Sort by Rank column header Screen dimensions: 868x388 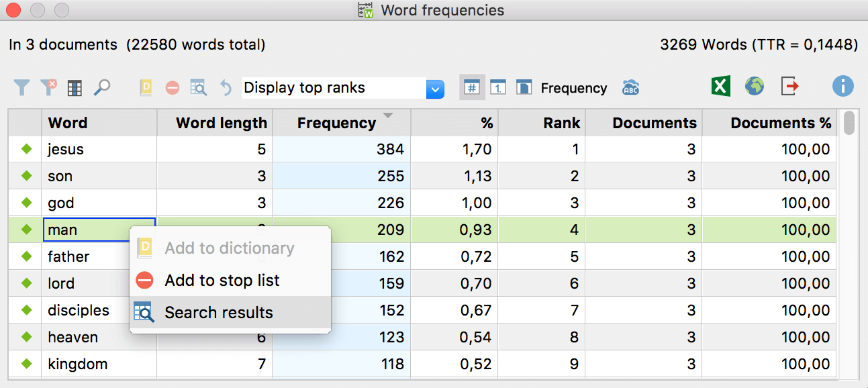542,123
